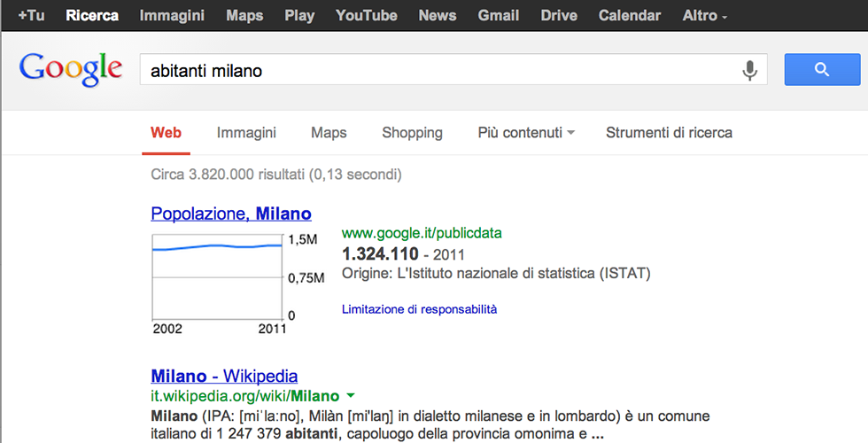Open Calendar from the top bar
The height and width of the screenshot is (443, 868).
pyautogui.click(x=629, y=15)
